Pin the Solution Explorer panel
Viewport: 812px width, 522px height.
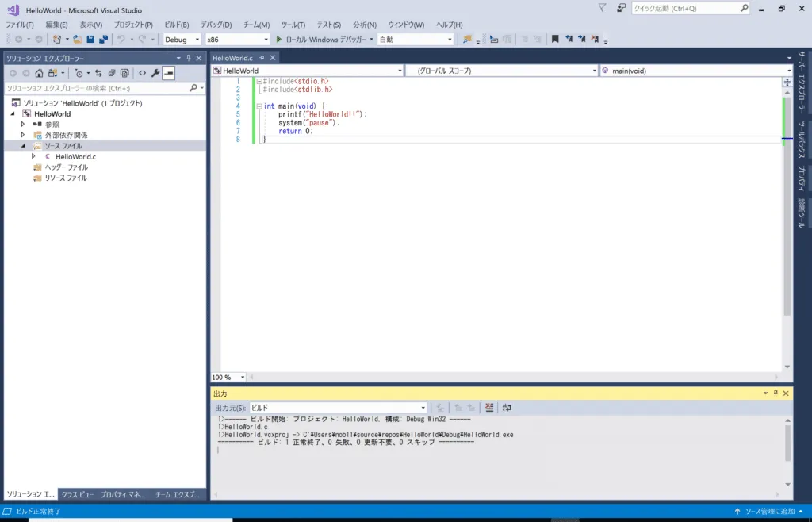click(189, 59)
